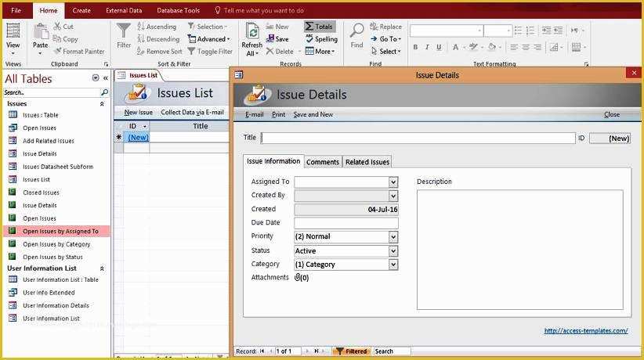Align text left

[513, 47]
